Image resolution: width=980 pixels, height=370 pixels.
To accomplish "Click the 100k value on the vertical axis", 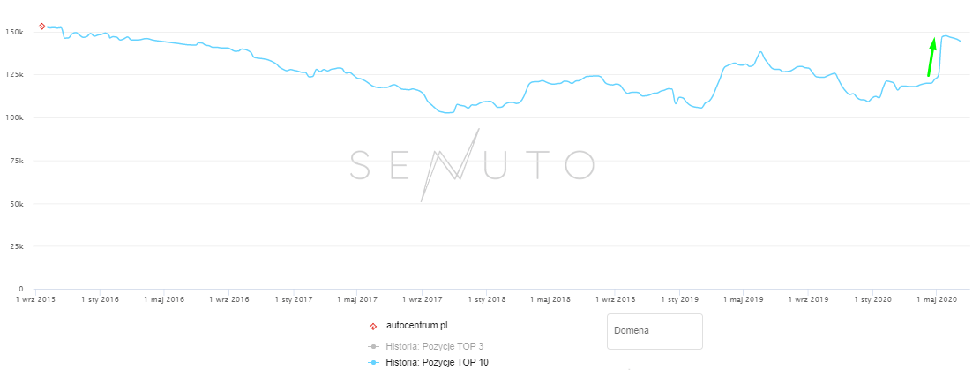I will pyautogui.click(x=13, y=117).
